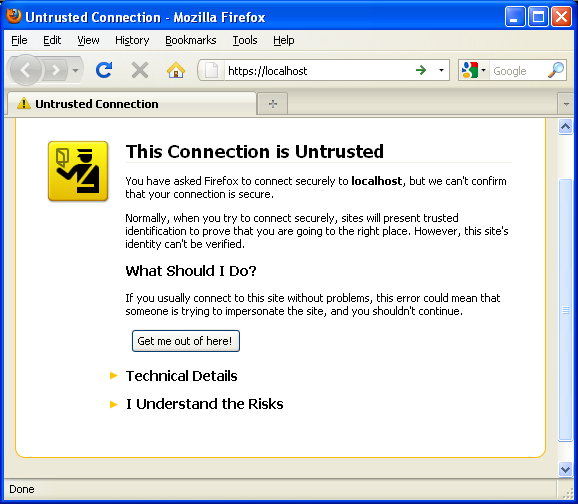Open the Edit menu
The image size is (578, 504).
pyautogui.click(x=52, y=40)
